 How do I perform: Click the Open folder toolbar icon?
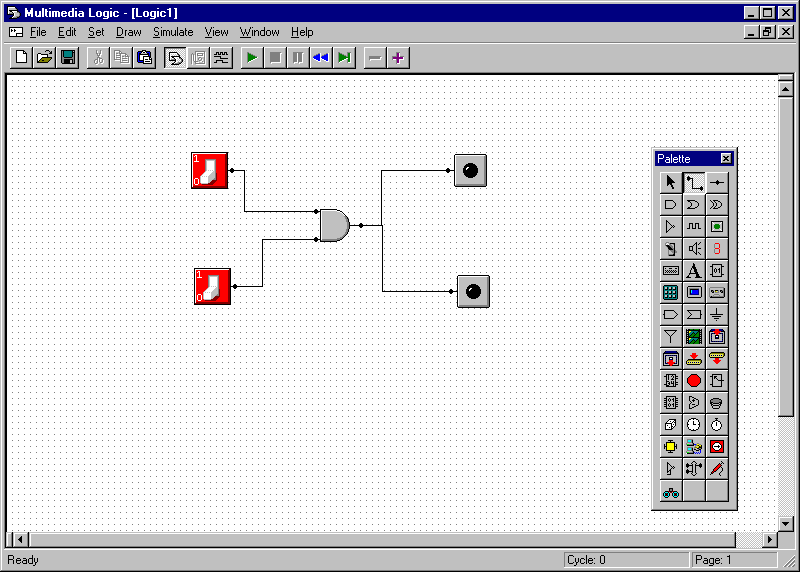[45, 57]
